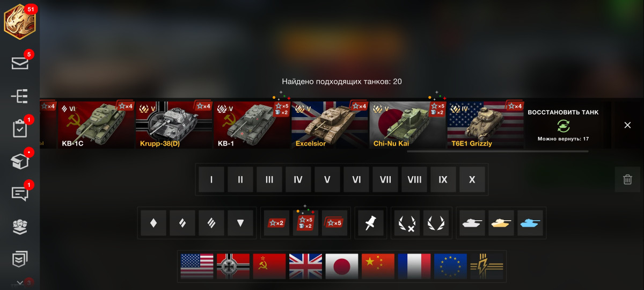Open the clan crew icon
The height and width of the screenshot is (290, 644).
[x=20, y=227]
